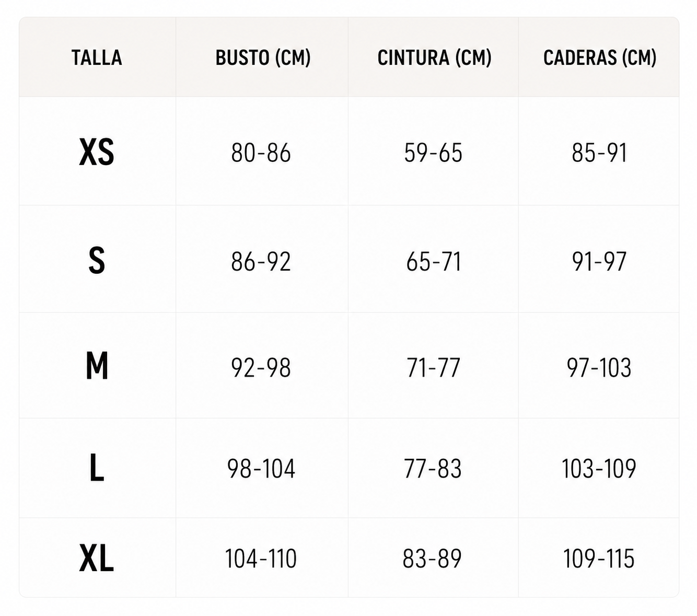Click the 98-104 bust value
This screenshot has width=697, height=616.
261,469
